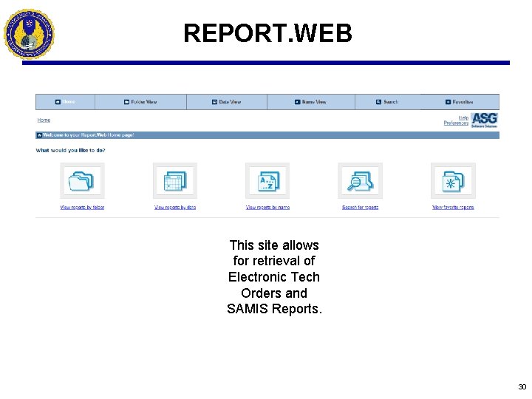The image size is (532, 399).
Task: Follow the View reports by folder link
Action: (82, 208)
